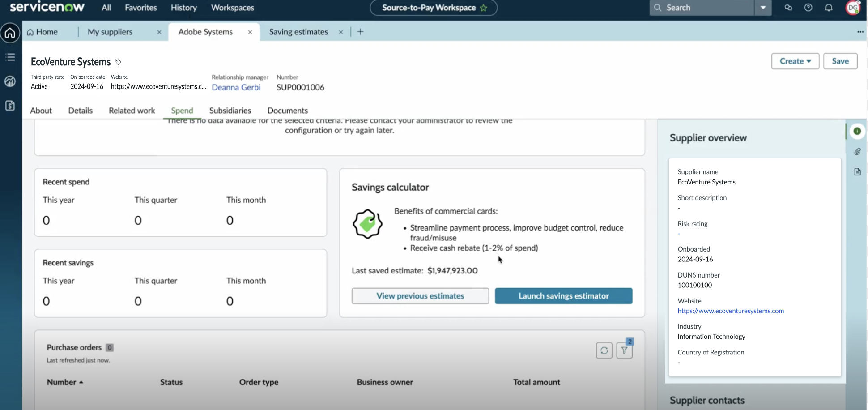Open the Purchase orders filter icon

click(624, 350)
